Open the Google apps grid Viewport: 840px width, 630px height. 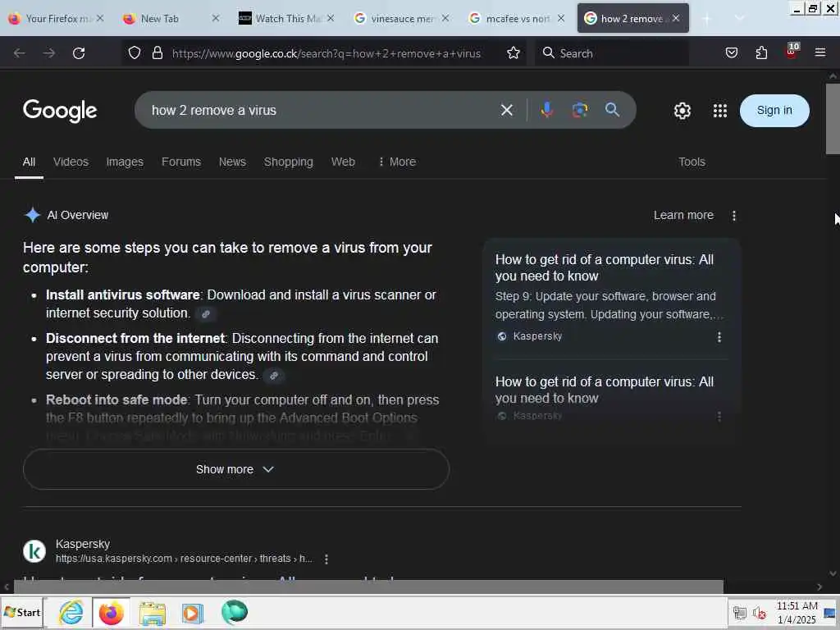click(x=720, y=111)
